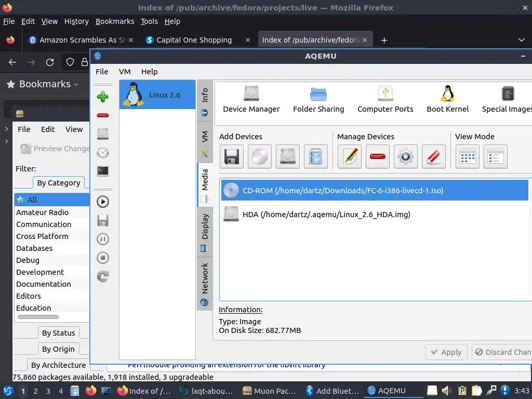Click the volume icon in system tray
Image resolution: width=532 pixels, height=399 pixels.
pyautogui.click(x=446, y=391)
